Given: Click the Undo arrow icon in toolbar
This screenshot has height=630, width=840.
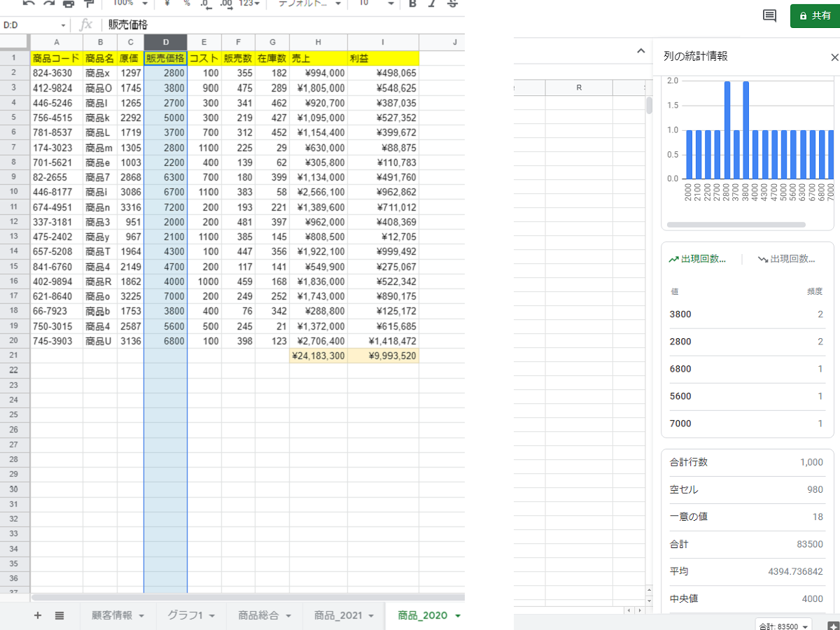Looking at the screenshot, I should pos(28,3).
